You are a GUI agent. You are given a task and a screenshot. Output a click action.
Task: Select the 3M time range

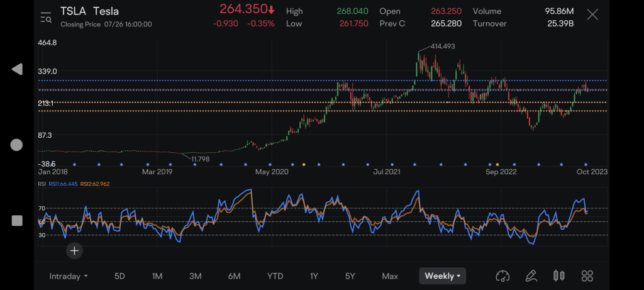[196, 276]
